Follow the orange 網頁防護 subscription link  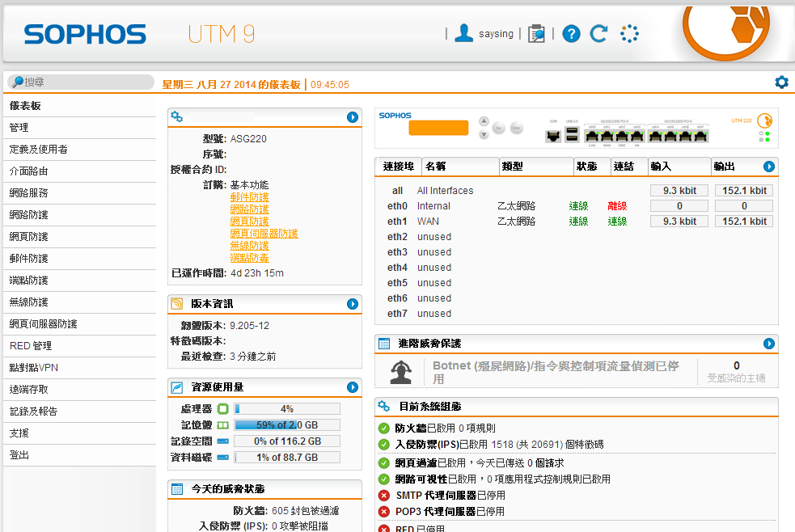click(x=249, y=222)
